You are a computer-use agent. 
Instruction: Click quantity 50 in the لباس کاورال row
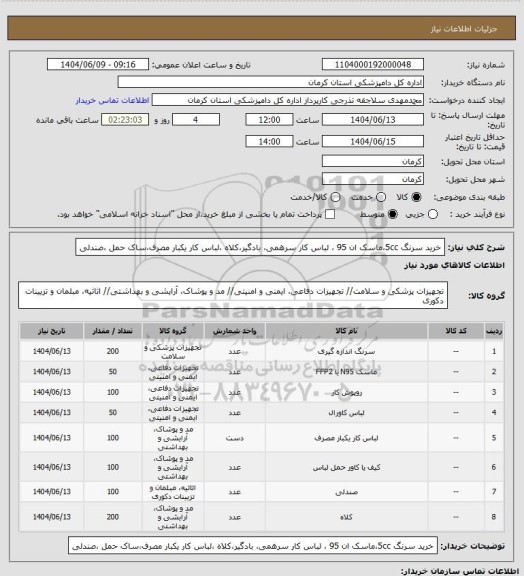tap(112, 413)
